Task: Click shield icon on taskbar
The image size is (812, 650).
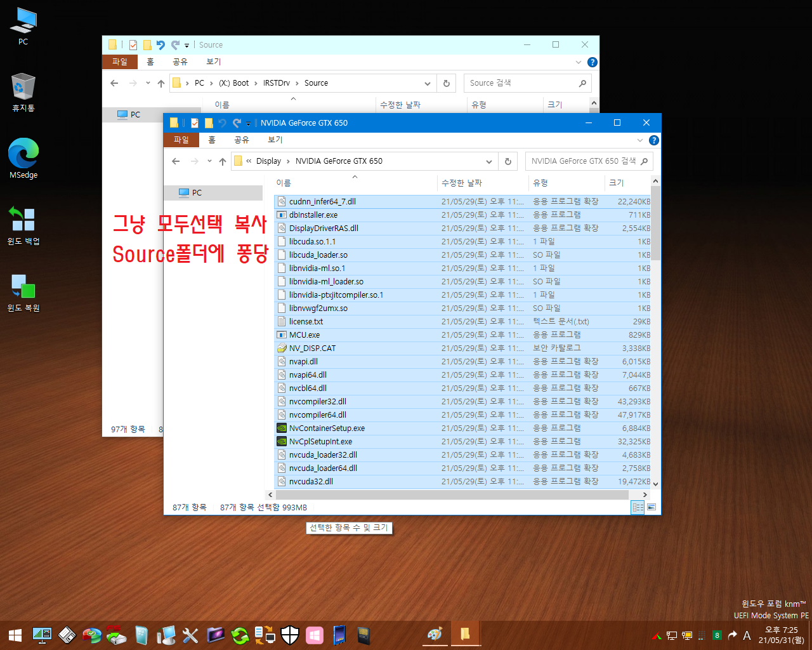Action: coord(290,635)
